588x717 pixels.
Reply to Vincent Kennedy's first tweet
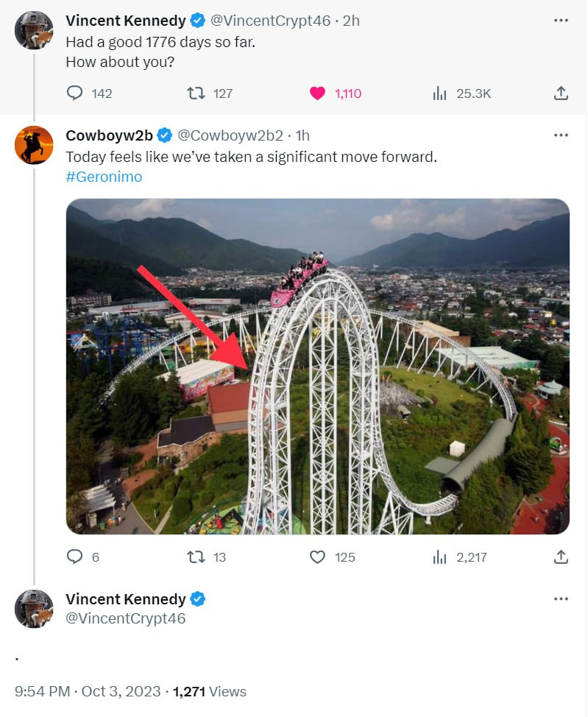[x=76, y=93]
